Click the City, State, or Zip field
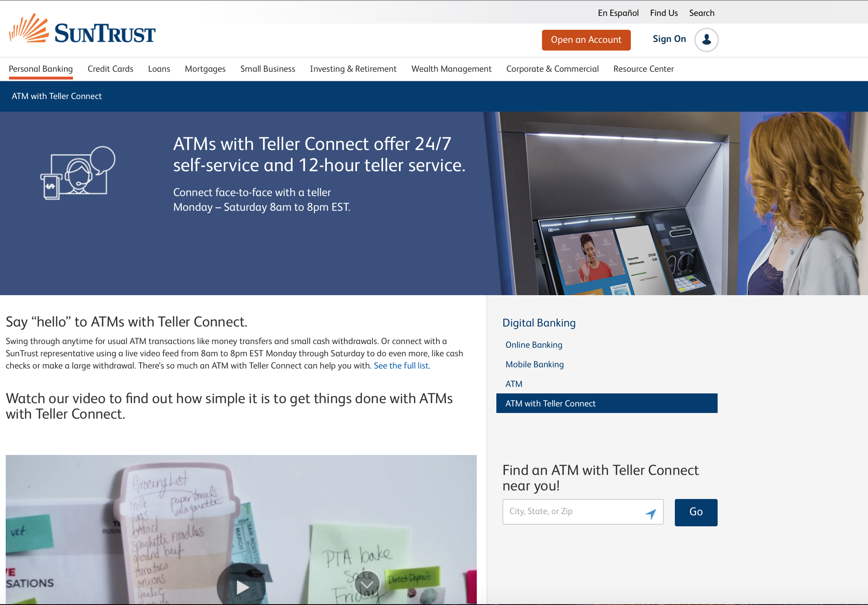Viewport: 868px width, 605px height. [583, 512]
